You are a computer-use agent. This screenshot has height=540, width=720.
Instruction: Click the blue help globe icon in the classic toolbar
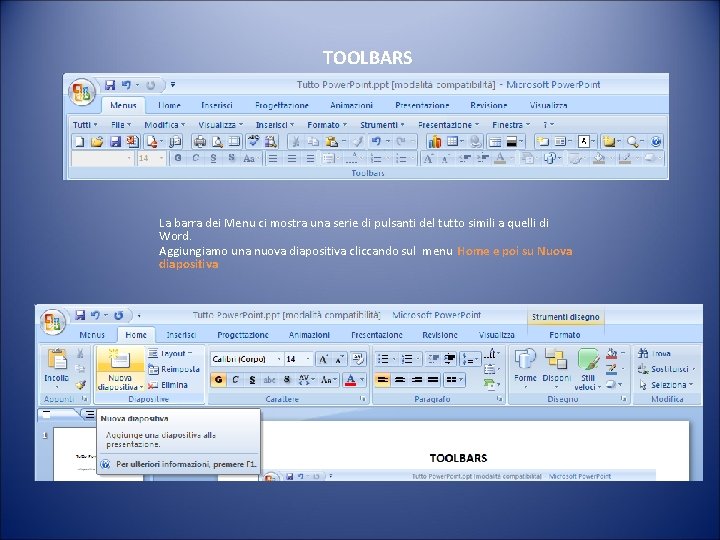[656, 141]
